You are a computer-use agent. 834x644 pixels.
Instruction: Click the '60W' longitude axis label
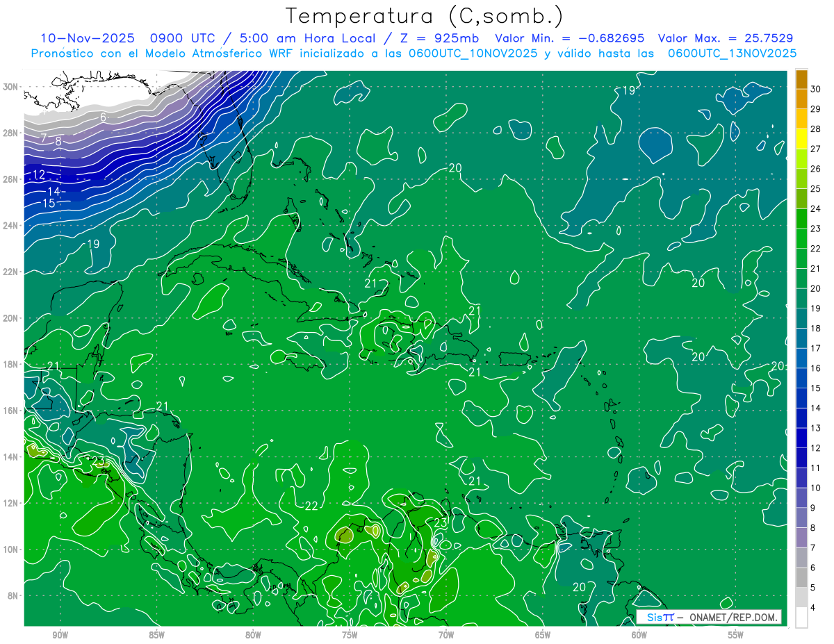pyautogui.click(x=639, y=636)
